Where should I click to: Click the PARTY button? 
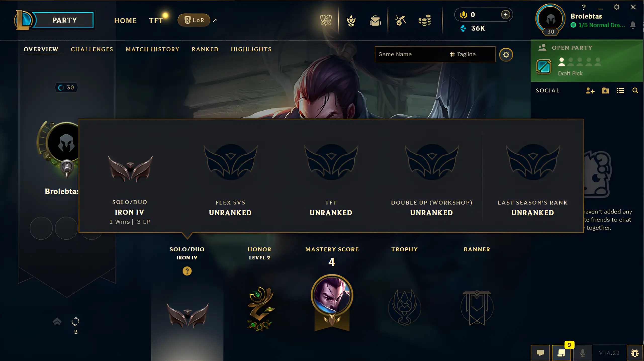click(64, 20)
